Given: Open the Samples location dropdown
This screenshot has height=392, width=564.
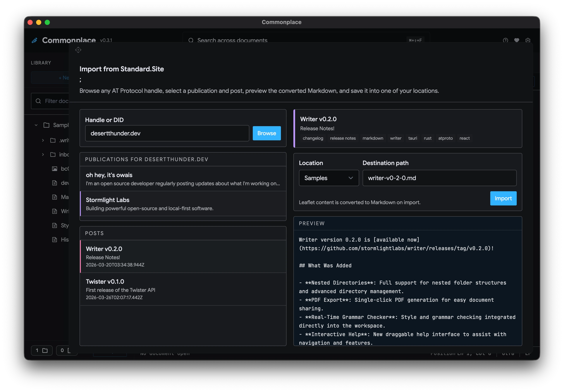Looking at the screenshot, I should click(329, 178).
